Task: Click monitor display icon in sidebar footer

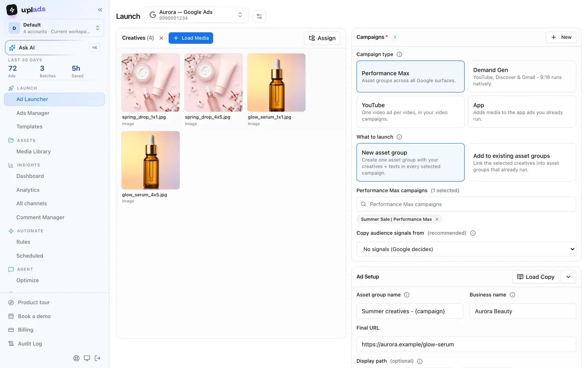Action: point(87,358)
